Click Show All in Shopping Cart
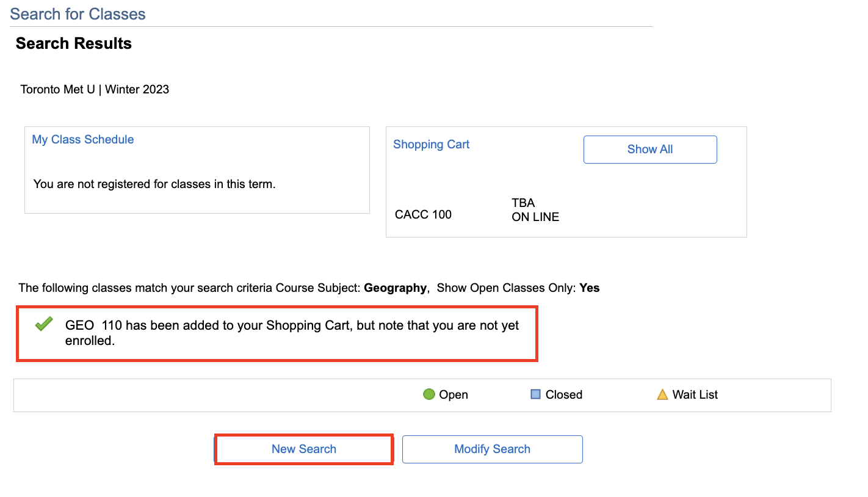 [x=649, y=150]
